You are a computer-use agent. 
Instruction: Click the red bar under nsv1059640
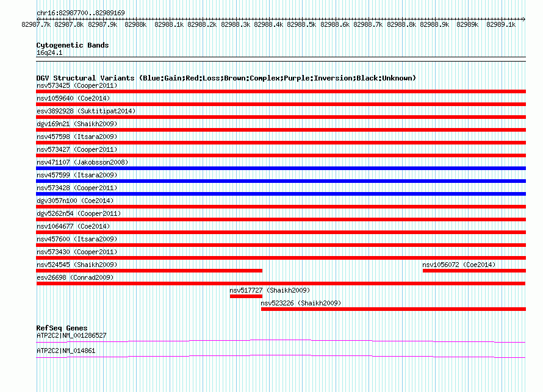pyautogui.click(x=281, y=104)
